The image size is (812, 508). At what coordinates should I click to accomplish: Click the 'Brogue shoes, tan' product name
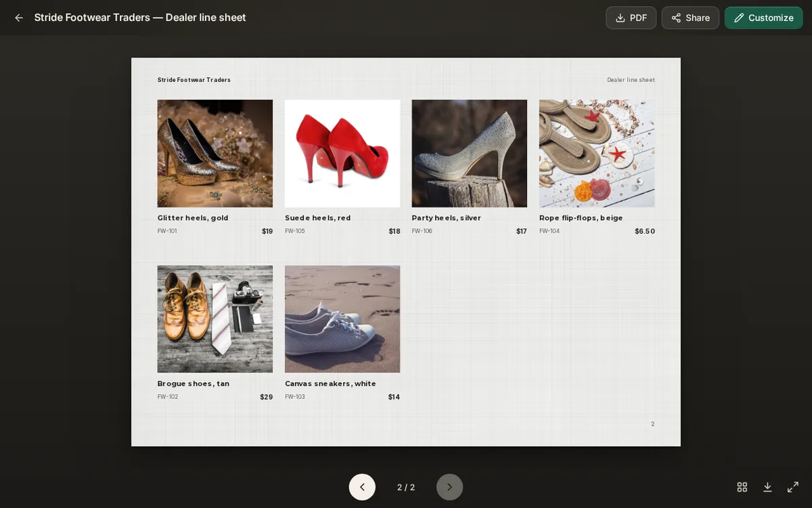click(x=194, y=383)
